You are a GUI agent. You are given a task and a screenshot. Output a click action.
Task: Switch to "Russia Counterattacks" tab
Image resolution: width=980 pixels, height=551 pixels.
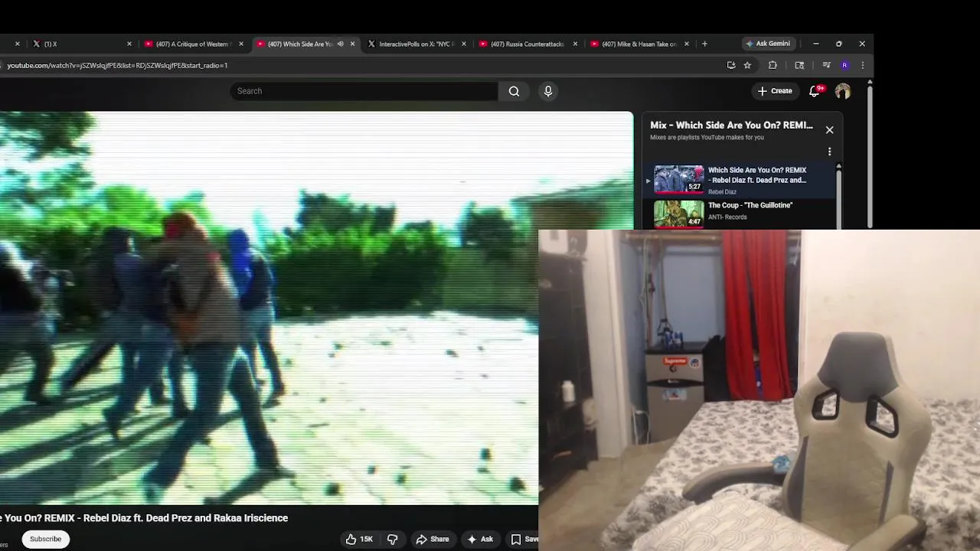pos(528,44)
